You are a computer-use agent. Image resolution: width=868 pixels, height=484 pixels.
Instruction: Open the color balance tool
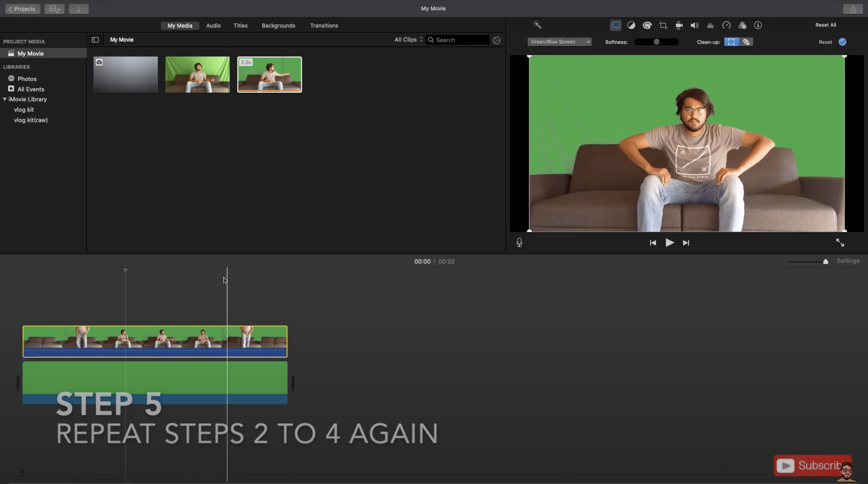pyautogui.click(x=631, y=25)
